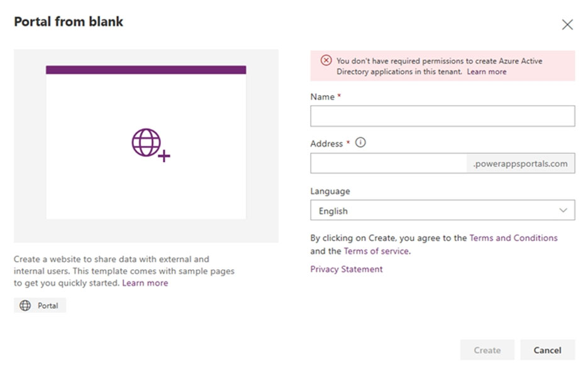Screen dimensions: 588x365
Task: Click the Language label
Action: tap(330, 191)
